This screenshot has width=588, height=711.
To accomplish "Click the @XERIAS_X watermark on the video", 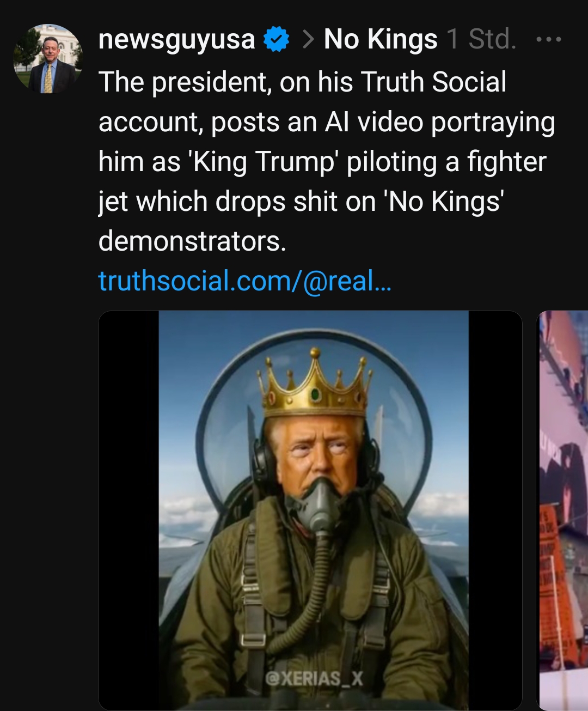I will [314, 678].
